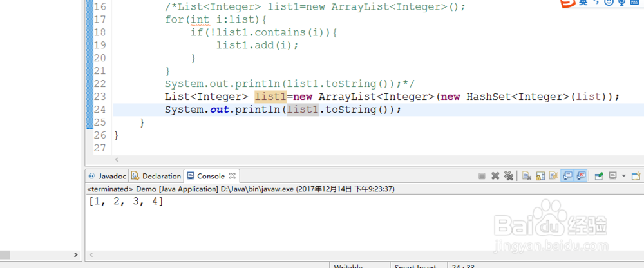Image resolution: width=644 pixels, height=268 pixels.
Task: Switch Sogou language mode via 英 icon
Action: [583, 3]
